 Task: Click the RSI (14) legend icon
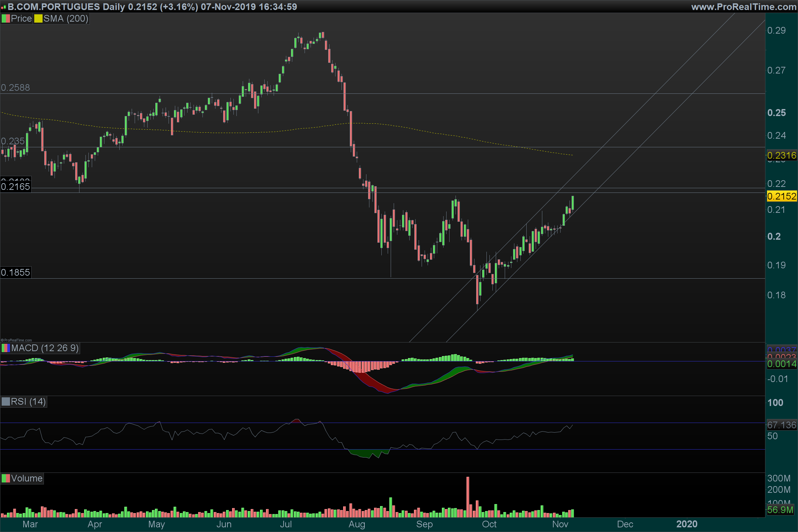pos(6,402)
